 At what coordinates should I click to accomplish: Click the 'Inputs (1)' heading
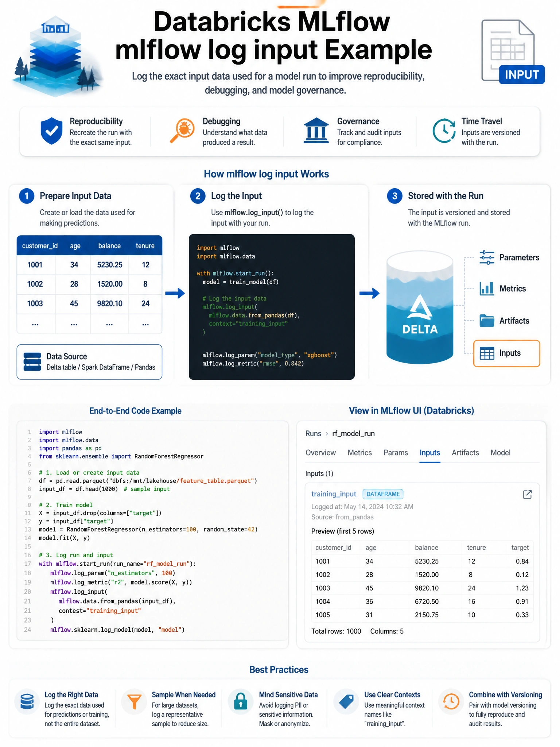pos(319,473)
